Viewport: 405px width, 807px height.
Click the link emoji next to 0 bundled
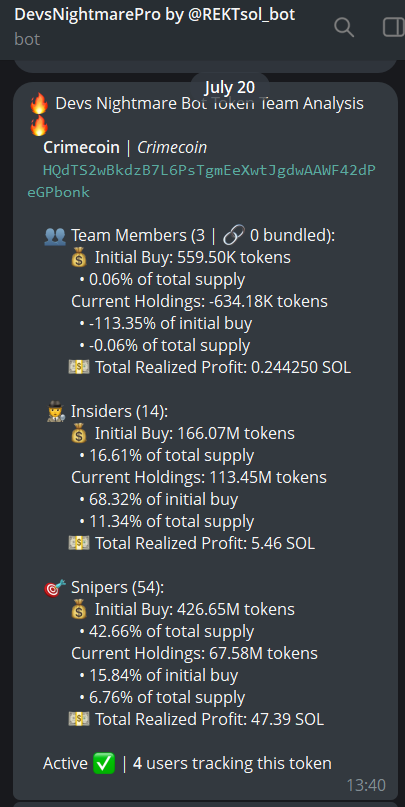233,236
